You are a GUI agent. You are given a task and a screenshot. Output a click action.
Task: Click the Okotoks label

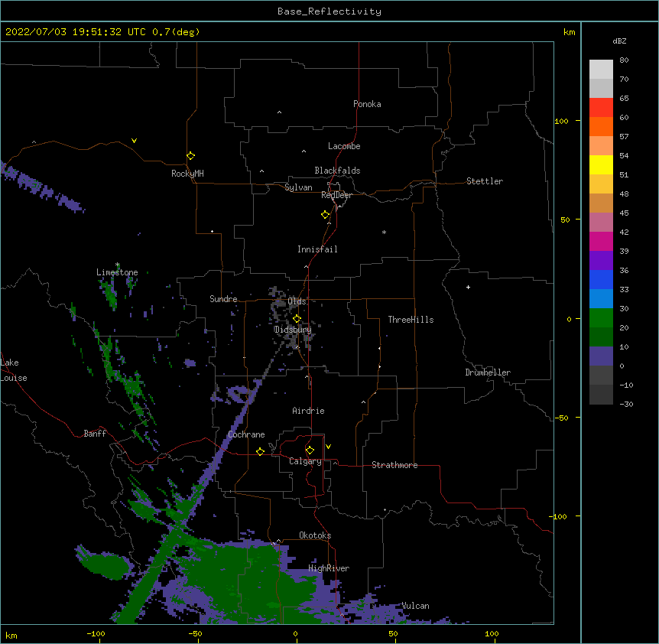[x=315, y=535]
